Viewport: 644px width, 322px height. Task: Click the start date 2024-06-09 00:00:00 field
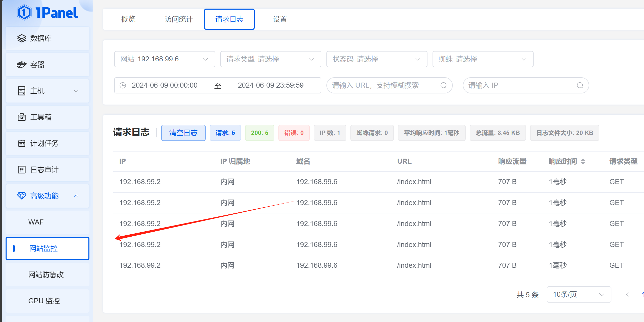pos(164,85)
